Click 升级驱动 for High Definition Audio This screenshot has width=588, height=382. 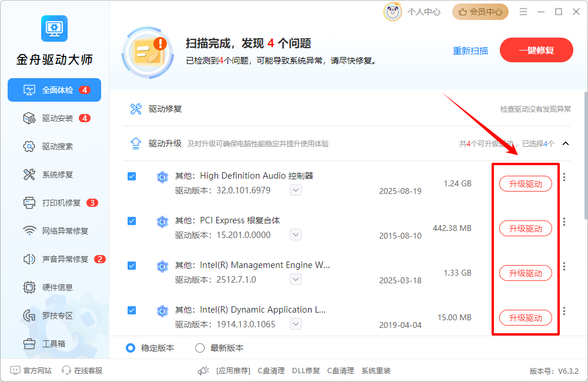coord(525,184)
